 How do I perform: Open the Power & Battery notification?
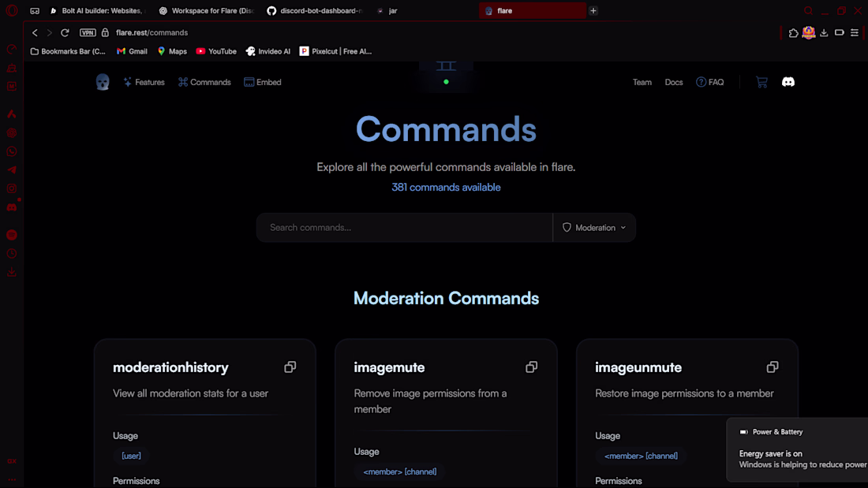point(797,450)
